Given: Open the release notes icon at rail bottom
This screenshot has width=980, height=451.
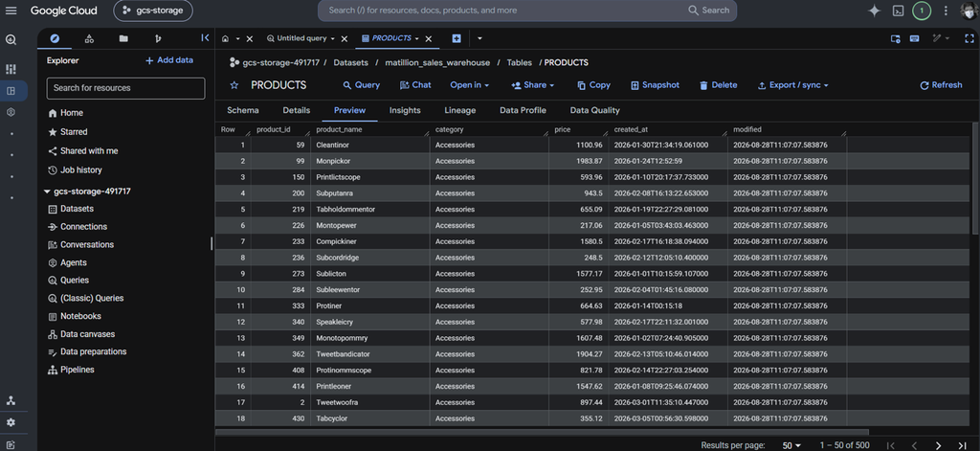Looking at the screenshot, I should [x=11, y=444].
